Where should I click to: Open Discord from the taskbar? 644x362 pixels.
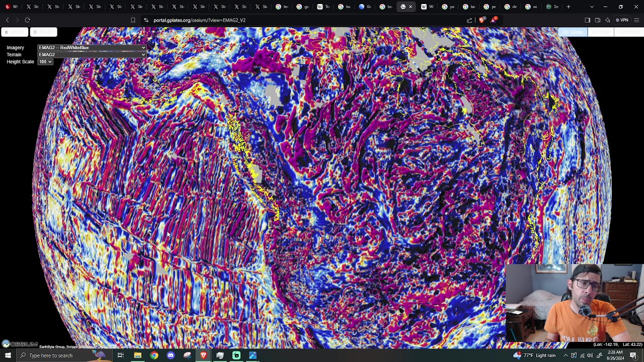pos(171,355)
